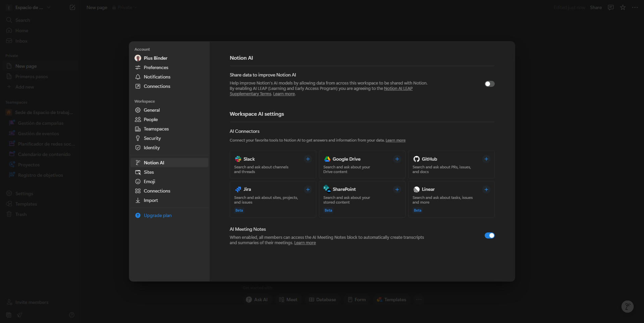Open Proyectos page
Viewport: 644px width, 323px height.
41,165
